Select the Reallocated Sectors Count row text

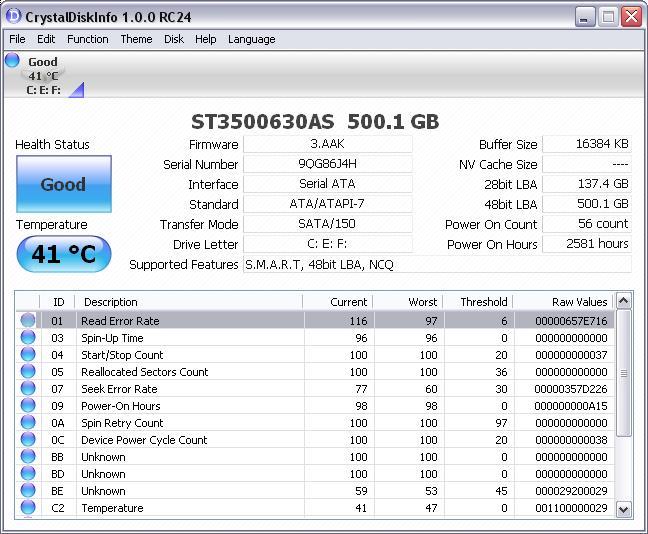pyautogui.click(x=145, y=372)
